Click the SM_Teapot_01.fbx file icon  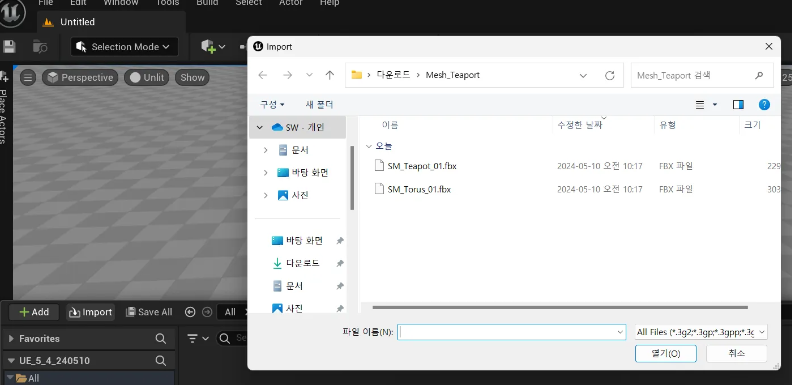(379, 165)
